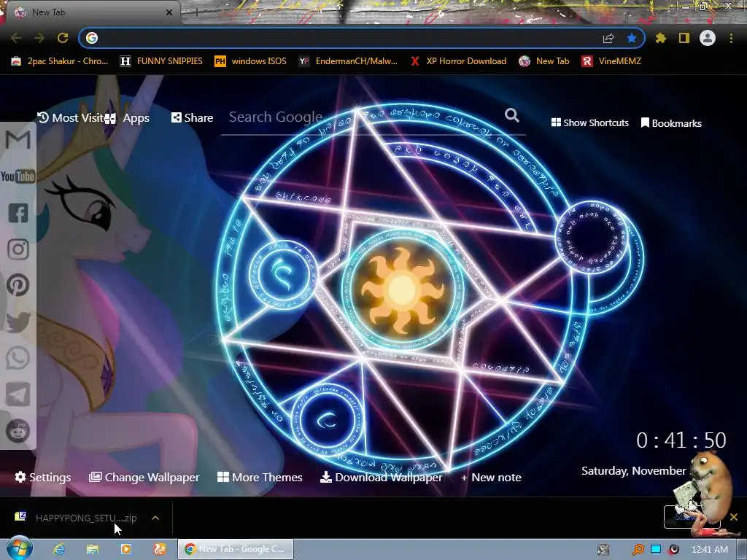Viewport: 747px width, 560px height.
Task: Open the Chrome profile avatar
Action: pos(708,38)
